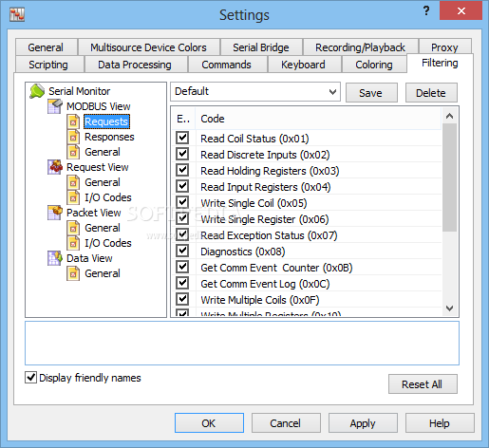Select the Serial Monitor tree root

tap(80, 91)
